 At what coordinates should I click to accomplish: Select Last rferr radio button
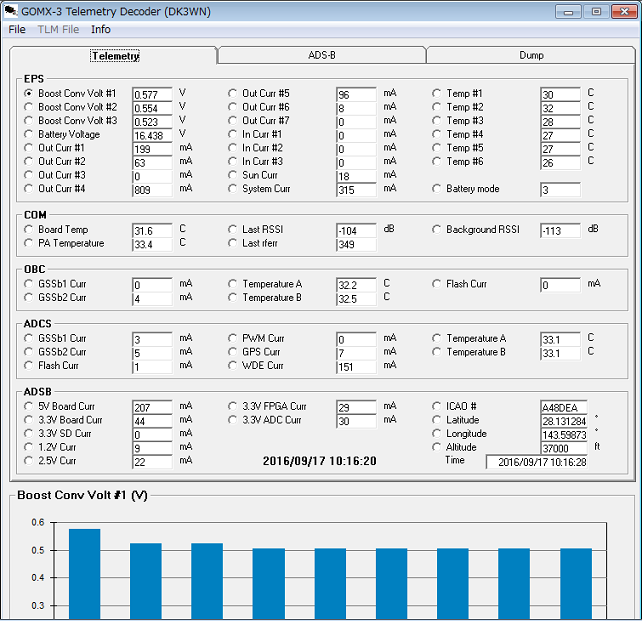coord(232,243)
